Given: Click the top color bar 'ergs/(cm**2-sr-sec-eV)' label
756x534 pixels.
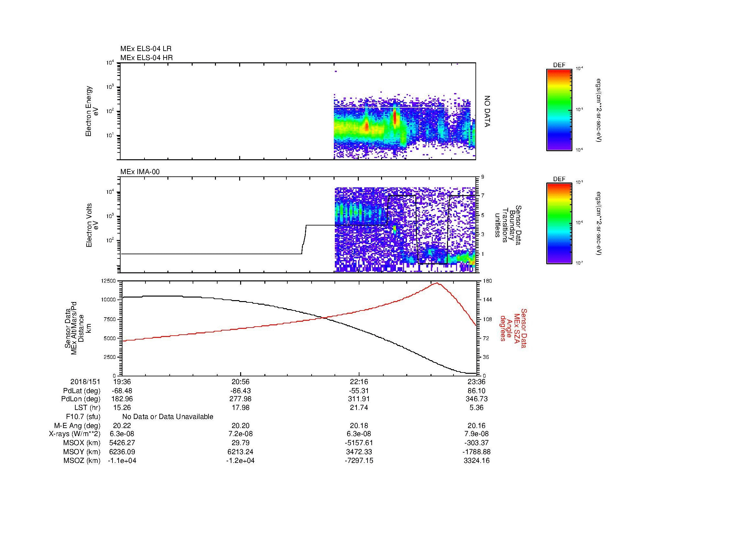Looking at the screenshot, I should pyautogui.click(x=599, y=110).
